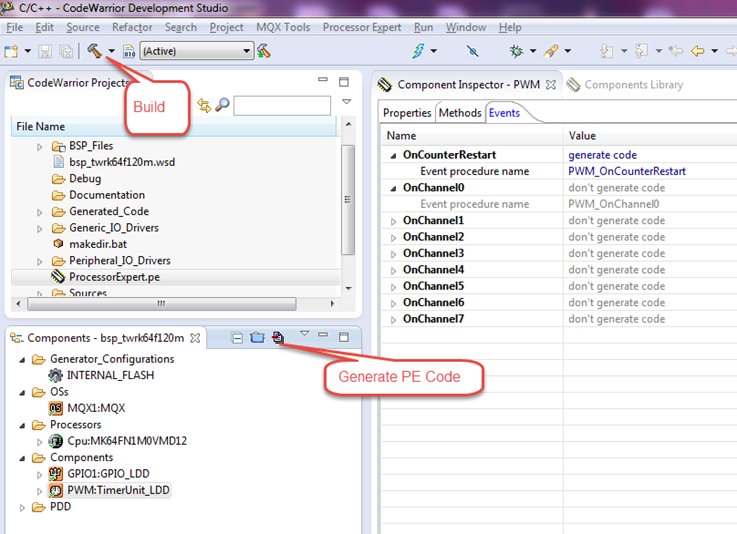Expand Cpu:MK64FN1M0VMD12 node
The width and height of the screenshot is (737, 534).
[40, 442]
